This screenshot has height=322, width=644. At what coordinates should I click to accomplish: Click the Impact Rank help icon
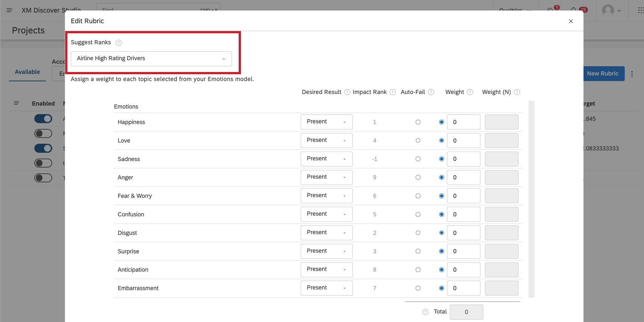pos(393,92)
